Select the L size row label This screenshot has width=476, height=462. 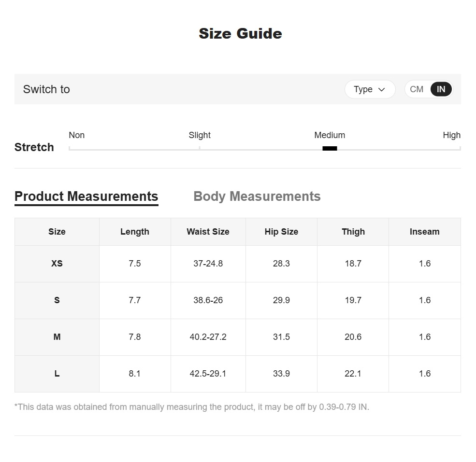(57, 374)
